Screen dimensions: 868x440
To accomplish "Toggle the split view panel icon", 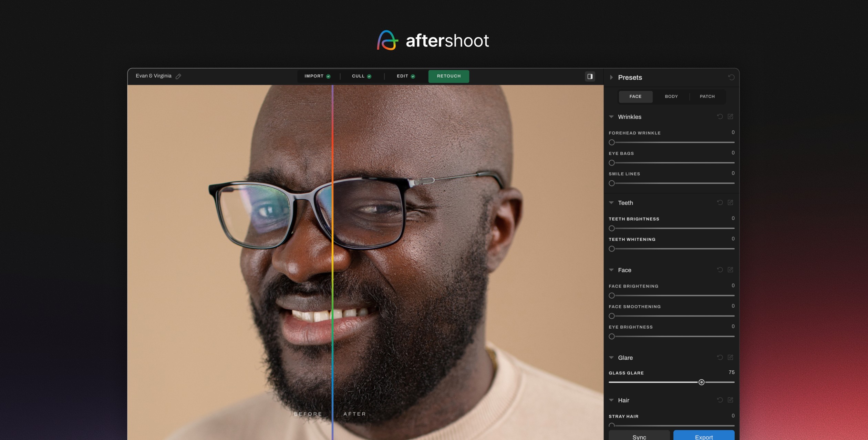I will point(590,76).
